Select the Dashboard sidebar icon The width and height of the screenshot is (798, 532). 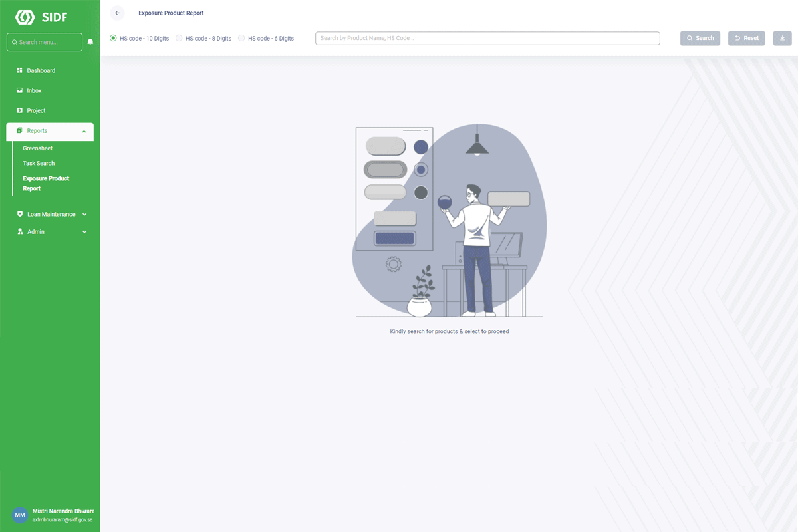point(18,70)
